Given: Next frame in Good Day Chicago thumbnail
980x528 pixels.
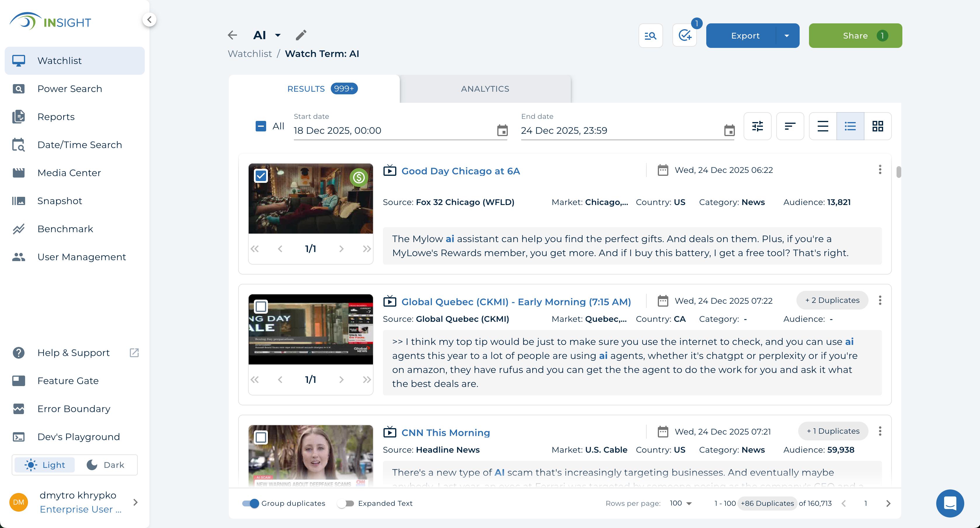Looking at the screenshot, I should 341,249.
